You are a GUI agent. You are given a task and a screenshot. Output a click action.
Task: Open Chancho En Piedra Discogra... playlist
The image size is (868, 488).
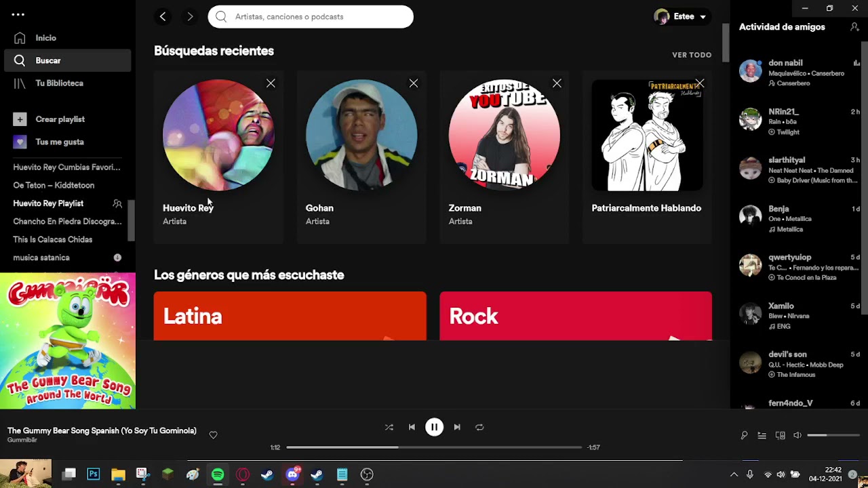67,221
